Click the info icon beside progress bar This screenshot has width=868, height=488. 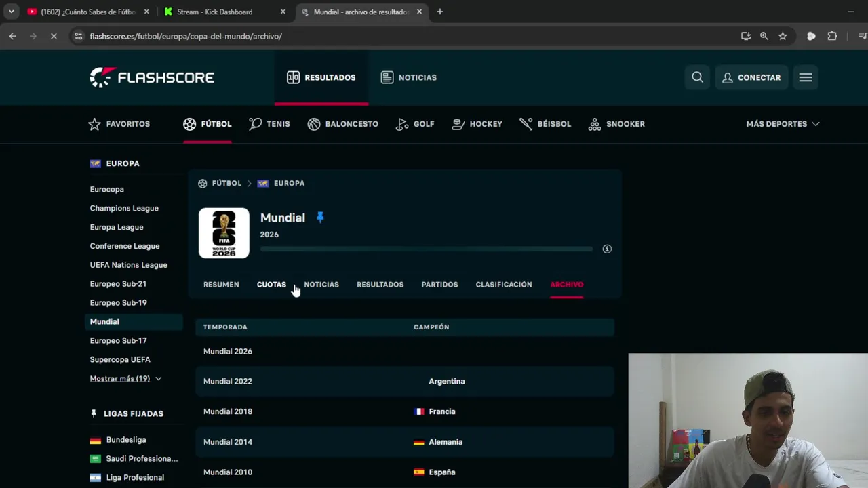pyautogui.click(x=607, y=249)
